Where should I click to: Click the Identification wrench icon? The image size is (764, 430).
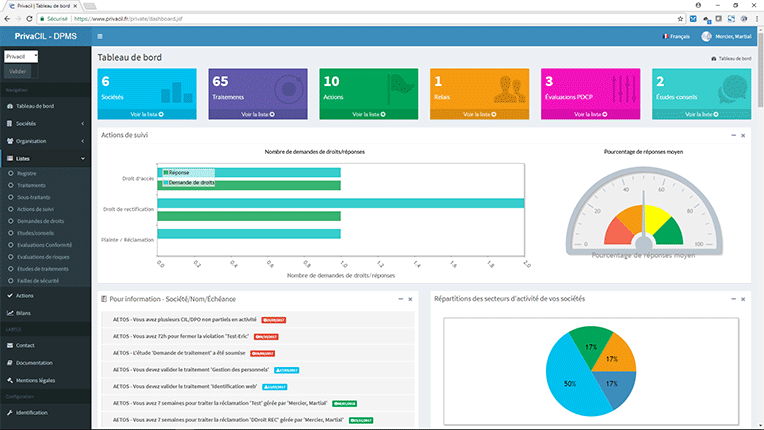pyautogui.click(x=9, y=412)
